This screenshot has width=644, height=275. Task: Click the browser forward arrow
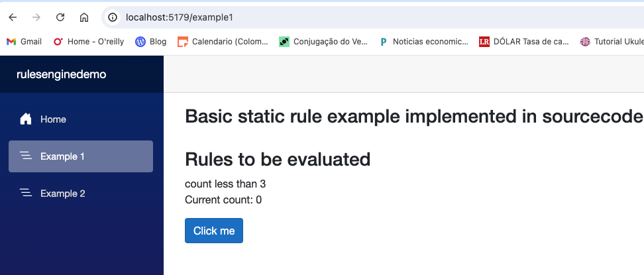(36, 17)
